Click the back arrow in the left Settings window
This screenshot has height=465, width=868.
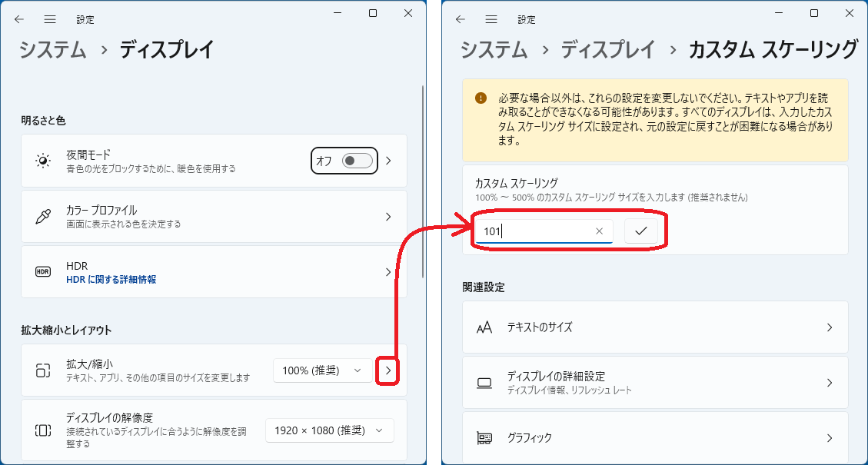tap(18, 19)
